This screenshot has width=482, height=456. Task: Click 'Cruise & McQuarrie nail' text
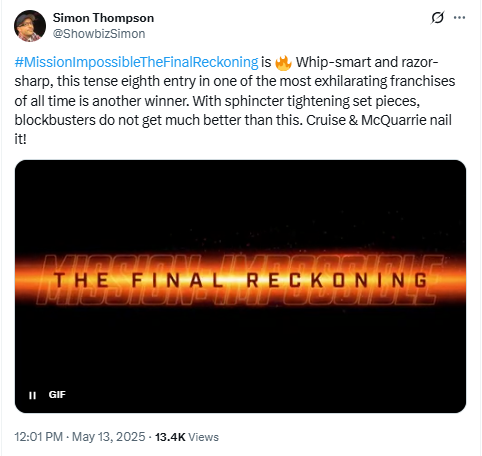coord(379,120)
